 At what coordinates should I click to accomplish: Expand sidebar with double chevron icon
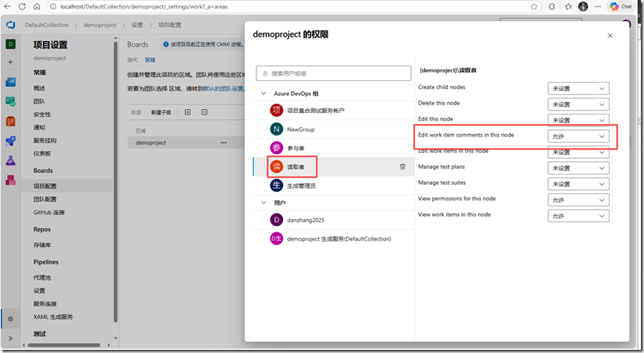click(11, 338)
